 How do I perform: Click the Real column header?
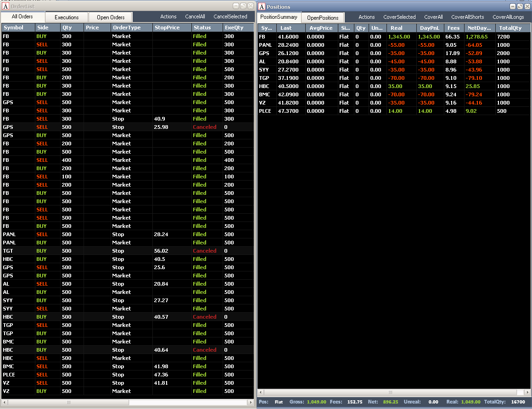401,28
